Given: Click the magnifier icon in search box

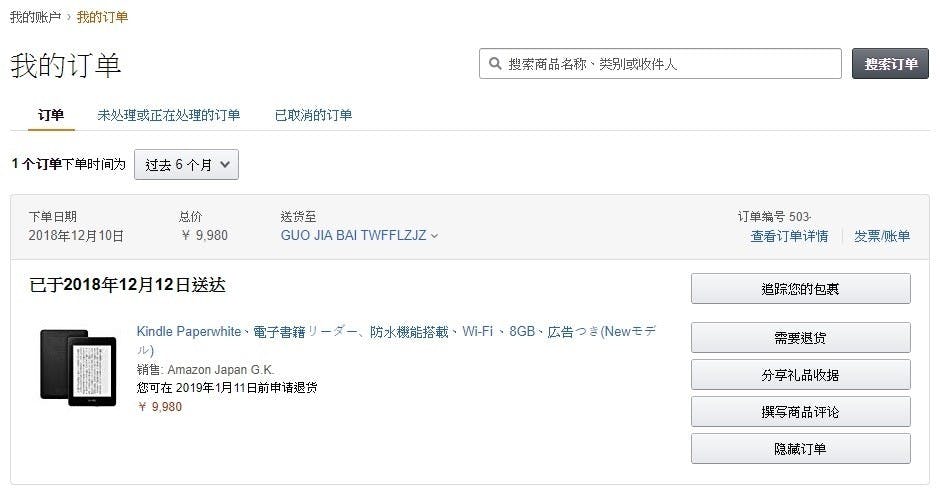Looking at the screenshot, I should [x=494, y=64].
